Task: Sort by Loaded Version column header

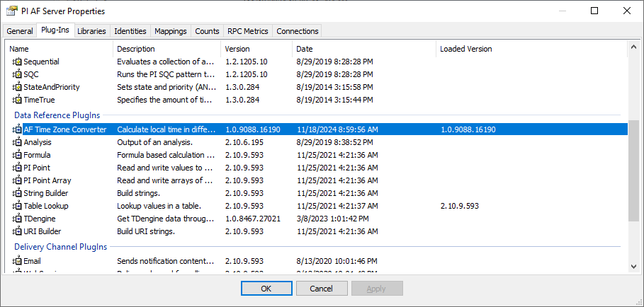Action: (x=531, y=49)
